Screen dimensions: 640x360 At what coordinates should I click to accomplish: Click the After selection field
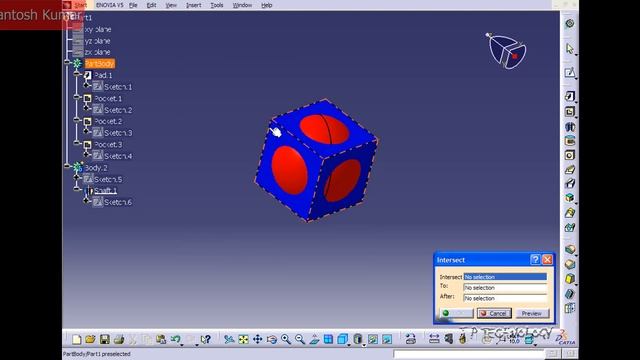tap(505, 298)
